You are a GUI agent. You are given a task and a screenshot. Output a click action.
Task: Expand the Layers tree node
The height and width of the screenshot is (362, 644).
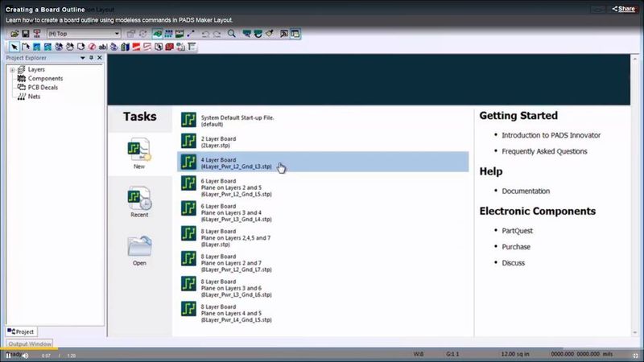pyautogui.click(x=12, y=70)
